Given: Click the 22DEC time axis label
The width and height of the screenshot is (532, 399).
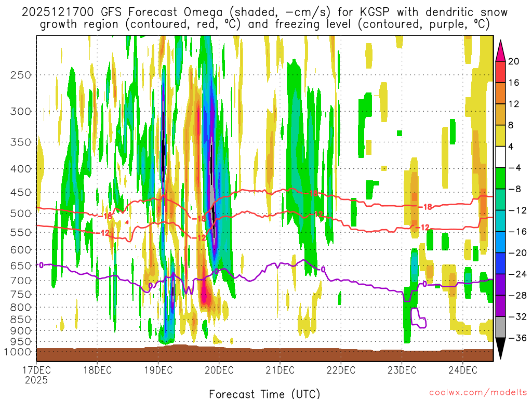Looking at the screenshot, I should (x=341, y=370).
